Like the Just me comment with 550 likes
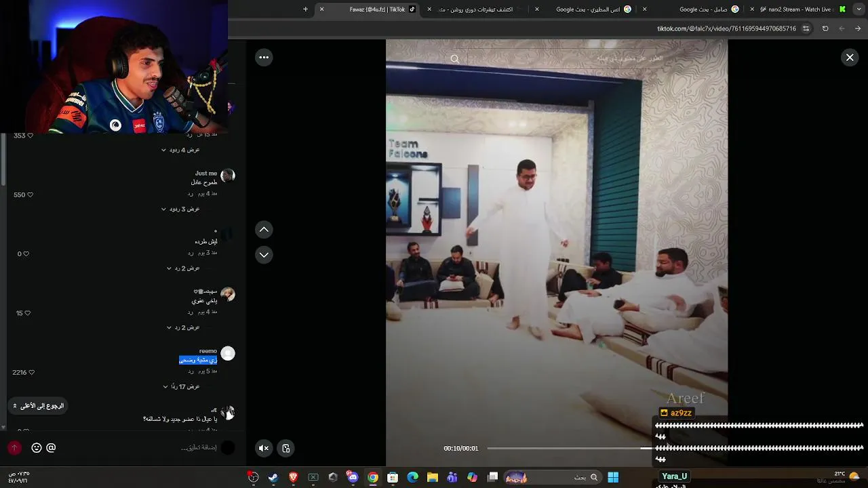This screenshot has height=488, width=868. tap(30, 195)
